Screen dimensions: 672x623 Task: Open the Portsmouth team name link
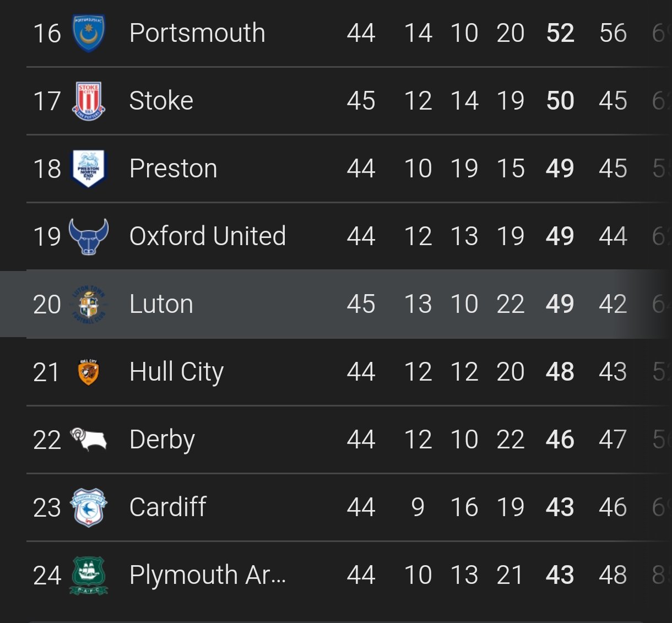coord(197,33)
